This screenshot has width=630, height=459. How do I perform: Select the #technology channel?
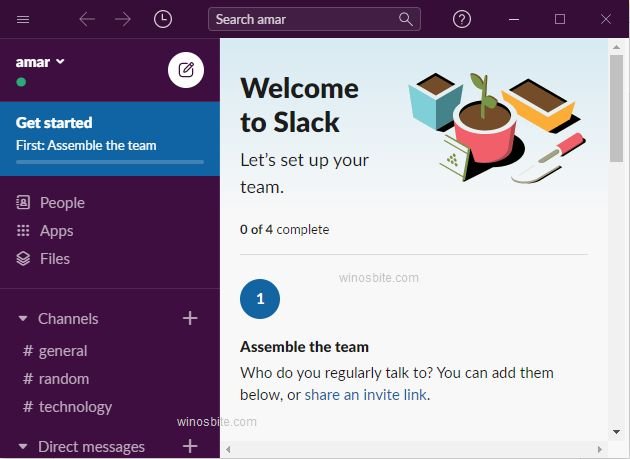tap(74, 407)
